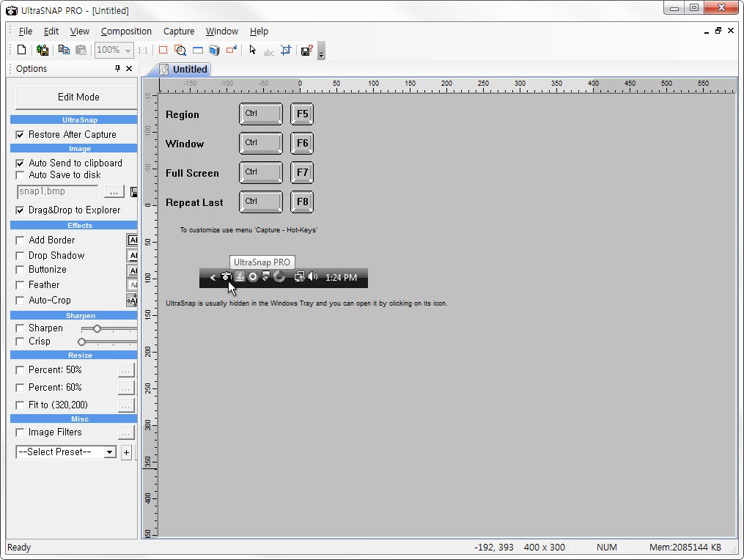Open Image Filters settings button
Screen dimensions: 744x560
coord(126,432)
